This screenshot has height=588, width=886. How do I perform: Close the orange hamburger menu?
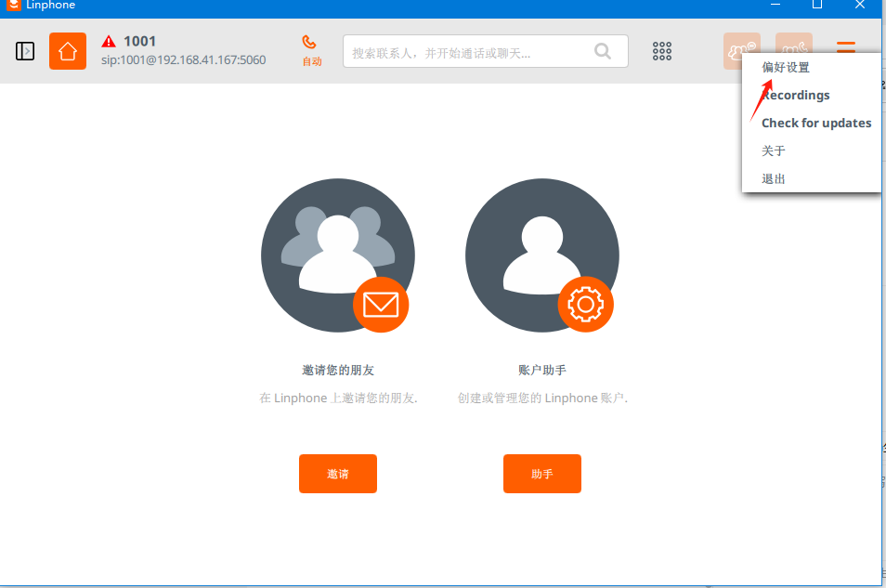click(x=846, y=46)
